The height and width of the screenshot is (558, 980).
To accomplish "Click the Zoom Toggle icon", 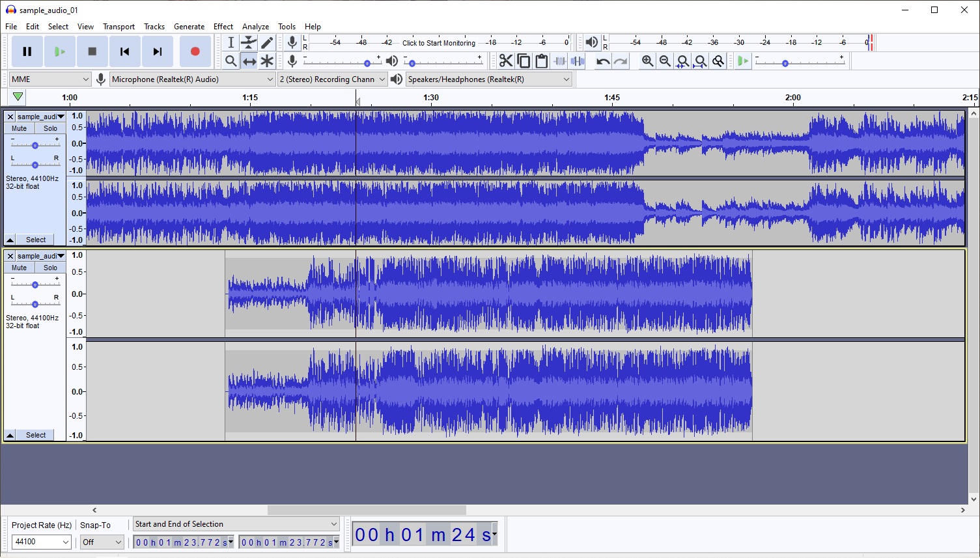I will pos(718,61).
